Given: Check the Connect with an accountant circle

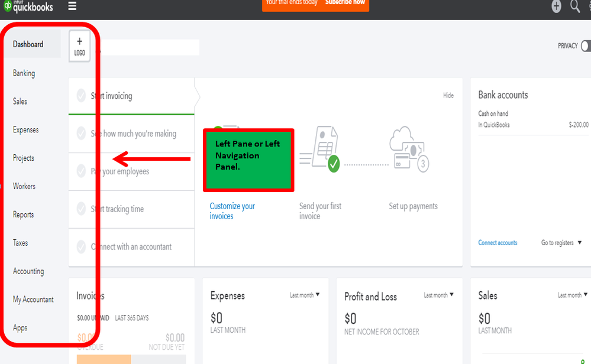Looking at the screenshot, I should point(81,246).
